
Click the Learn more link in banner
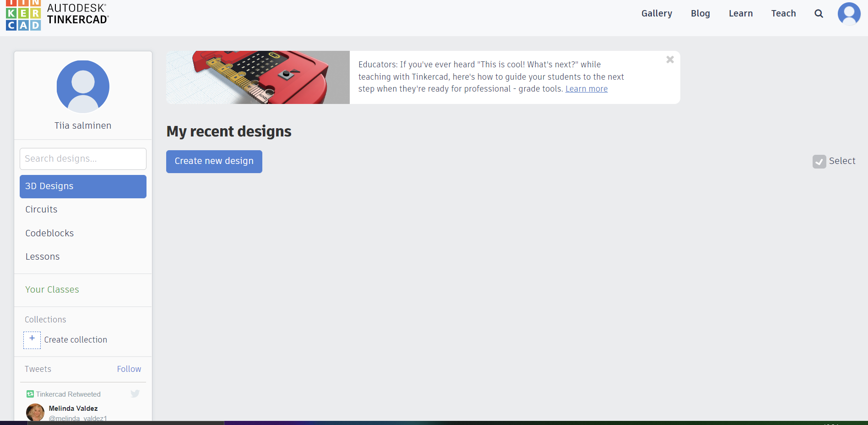(x=586, y=89)
